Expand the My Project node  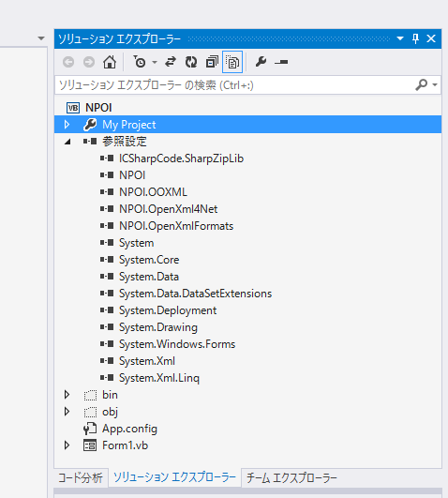click(67, 125)
